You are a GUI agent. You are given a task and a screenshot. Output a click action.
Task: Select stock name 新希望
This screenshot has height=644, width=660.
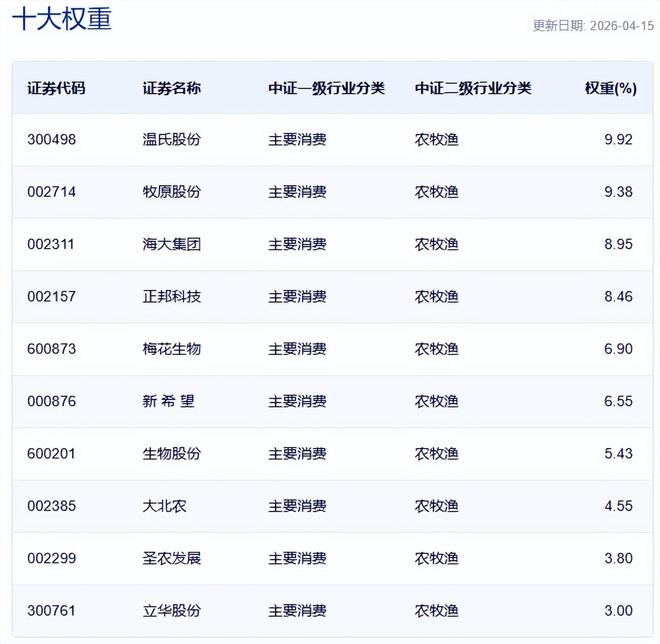click(168, 402)
